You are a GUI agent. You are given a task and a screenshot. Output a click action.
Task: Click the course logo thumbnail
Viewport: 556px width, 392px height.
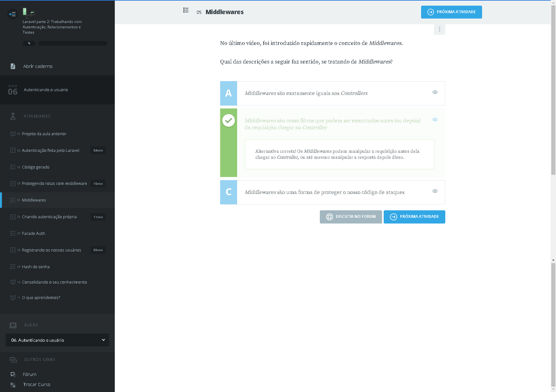(x=28, y=13)
